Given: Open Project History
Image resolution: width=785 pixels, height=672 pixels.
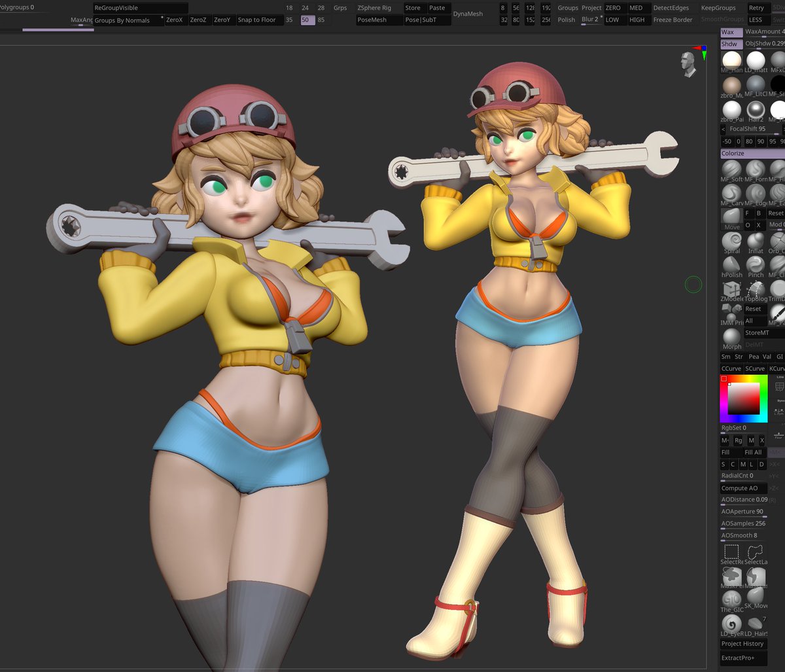Looking at the screenshot, I should [742, 644].
